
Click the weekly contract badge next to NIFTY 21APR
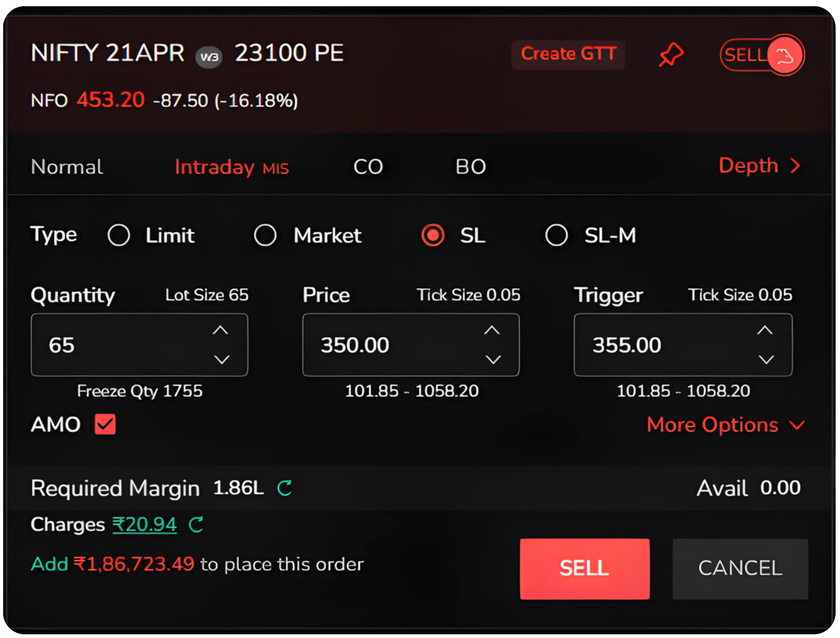[209, 56]
